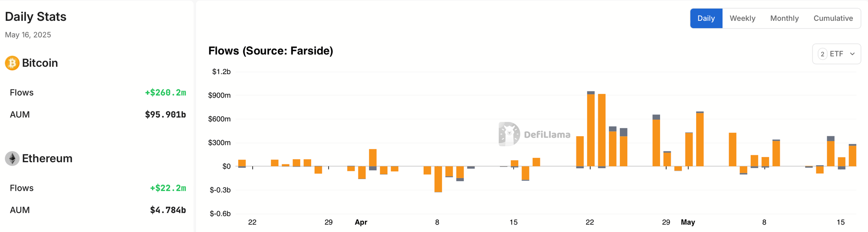Click the May label on the x-axis
The width and height of the screenshot is (868, 232).
[688, 222]
